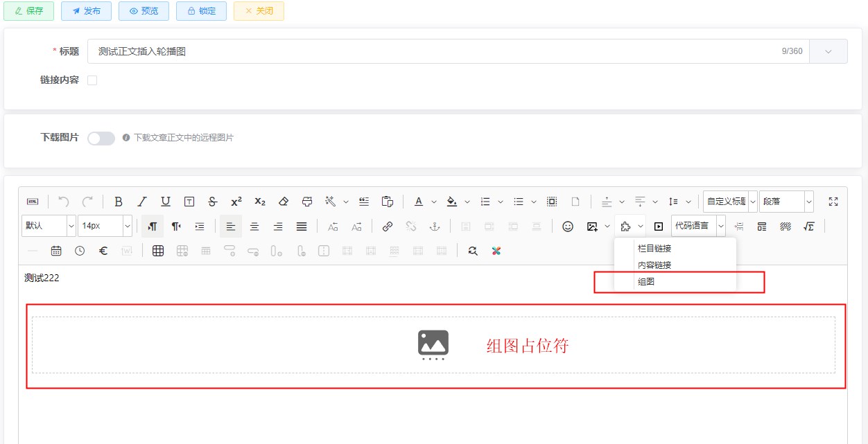This screenshot has height=444, width=868.
Task: Toggle HTML source code view
Action: (x=33, y=202)
